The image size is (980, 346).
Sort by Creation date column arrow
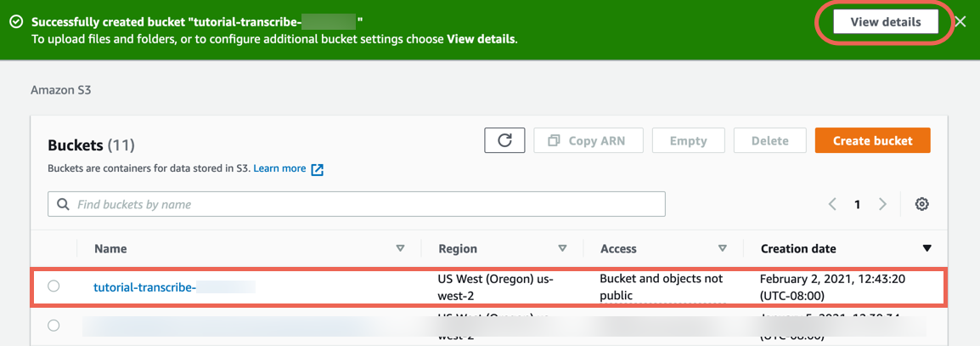point(926,248)
